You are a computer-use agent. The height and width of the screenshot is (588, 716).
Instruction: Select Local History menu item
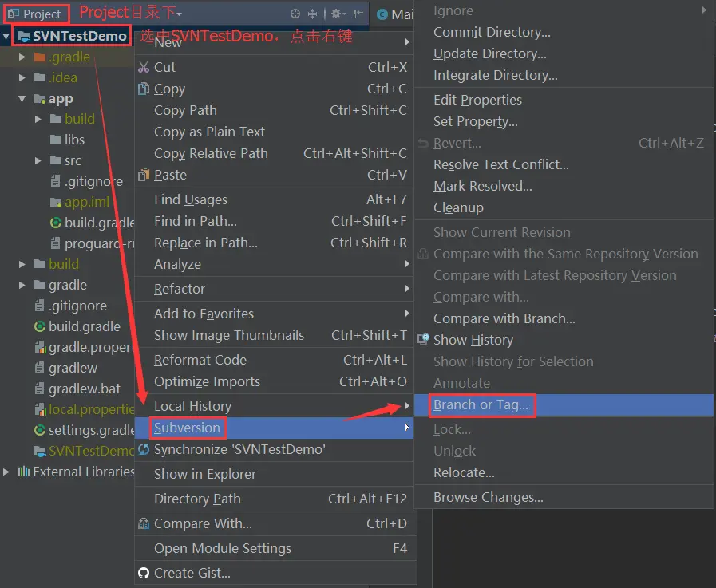tap(275, 406)
